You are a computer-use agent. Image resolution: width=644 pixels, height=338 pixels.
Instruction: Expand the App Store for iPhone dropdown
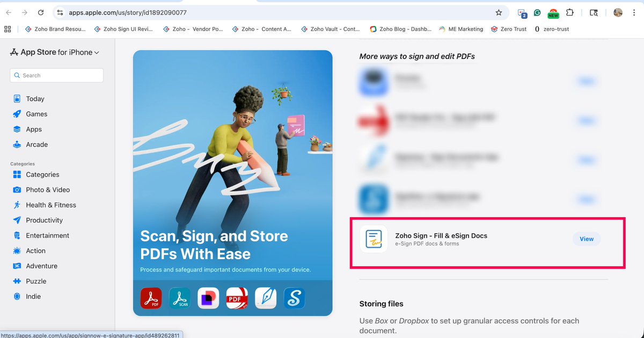55,52
